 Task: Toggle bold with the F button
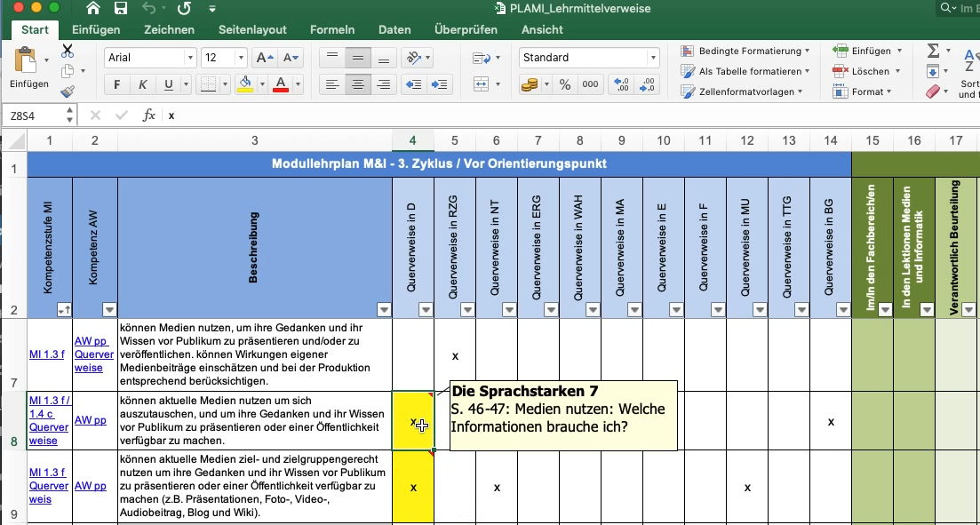(x=117, y=84)
